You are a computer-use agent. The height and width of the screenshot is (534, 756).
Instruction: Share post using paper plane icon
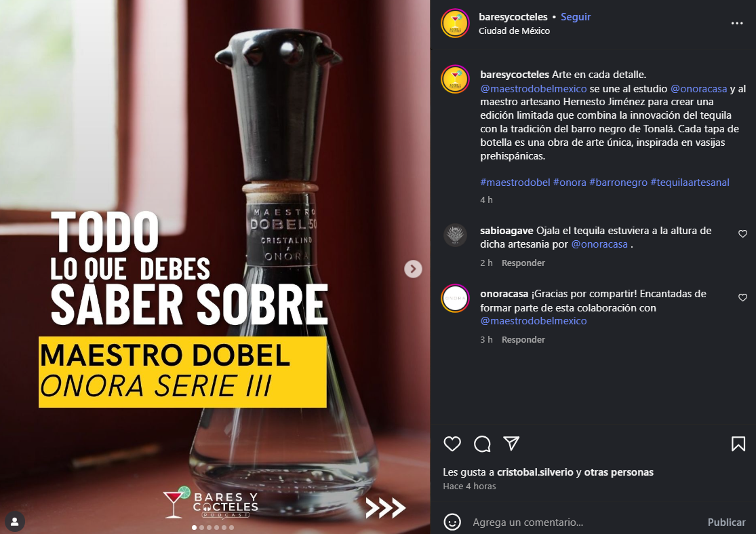[511, 443]
